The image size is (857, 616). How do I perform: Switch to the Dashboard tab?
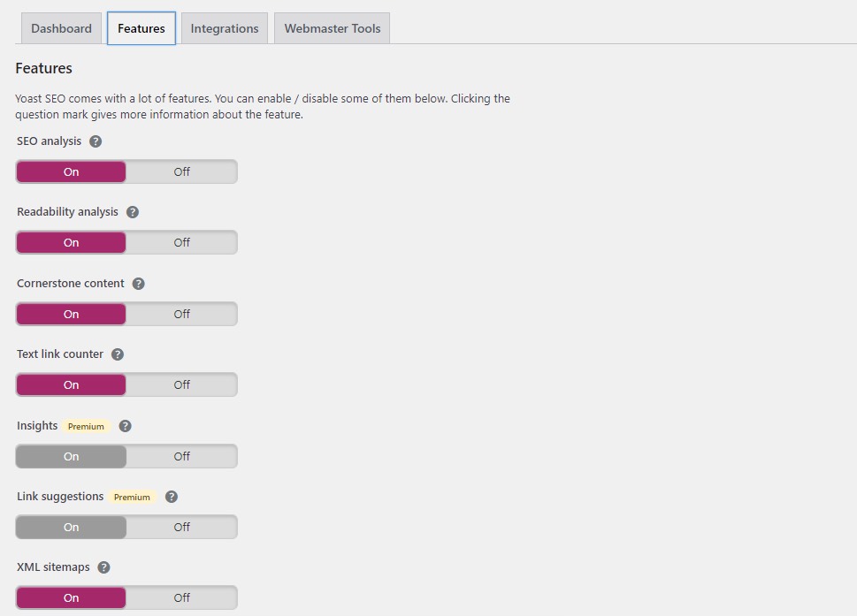(60, 27)
